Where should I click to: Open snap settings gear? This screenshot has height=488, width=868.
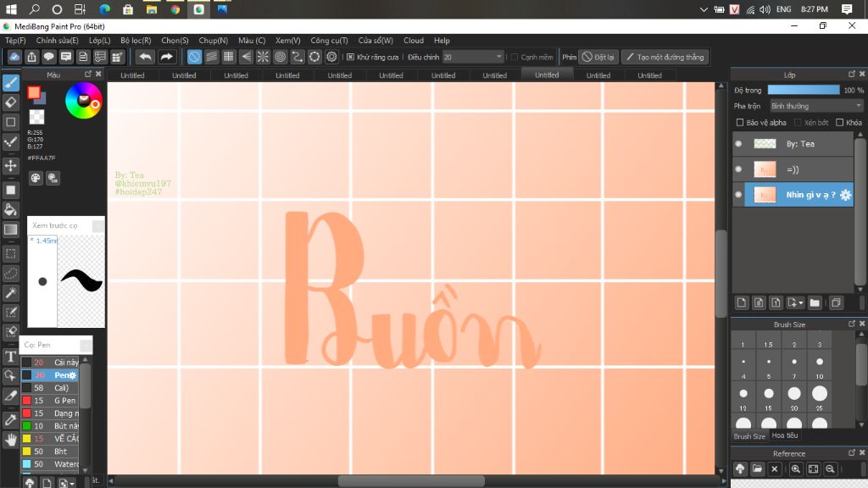pos(331,57)
